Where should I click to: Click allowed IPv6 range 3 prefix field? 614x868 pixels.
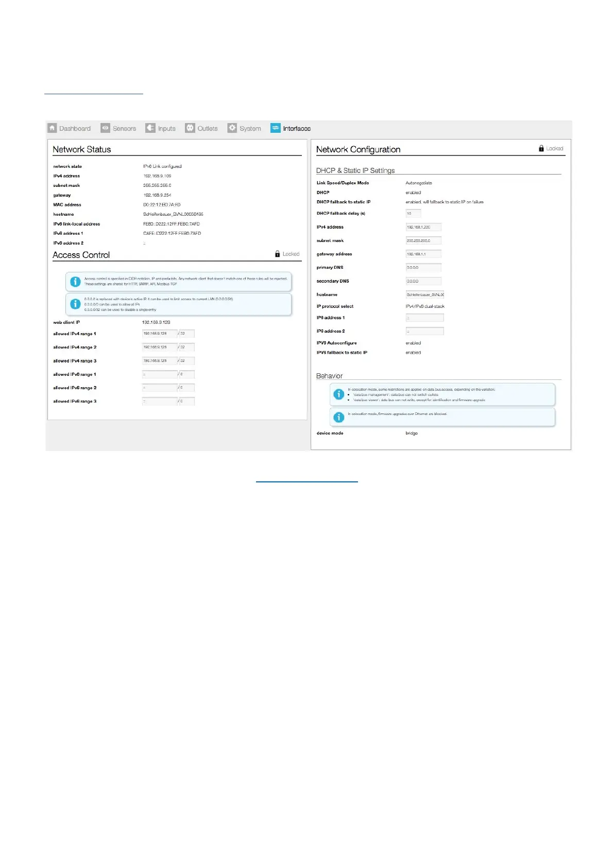coord(187,401)
